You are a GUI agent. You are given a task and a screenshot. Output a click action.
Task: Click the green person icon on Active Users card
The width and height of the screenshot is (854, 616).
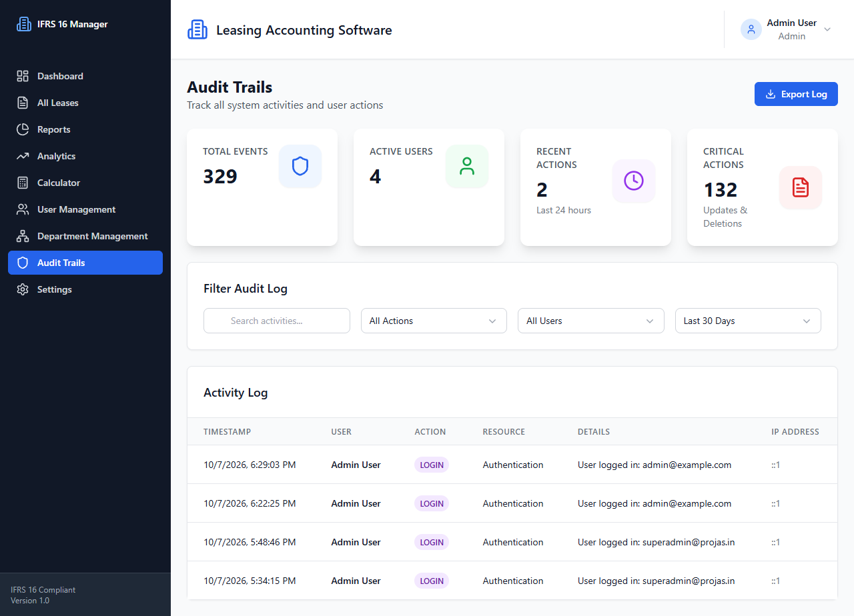[x=467, y=167]
